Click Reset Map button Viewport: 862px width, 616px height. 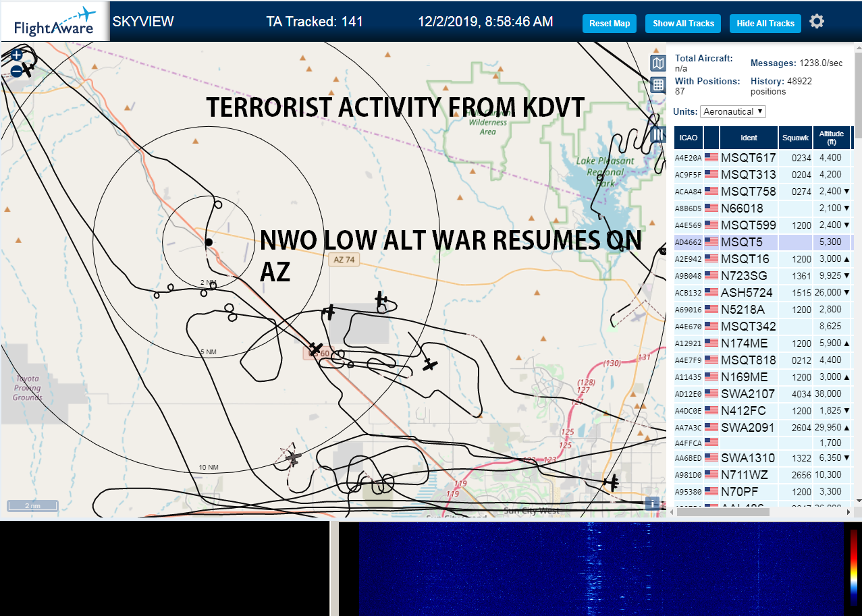pos(610,24)
